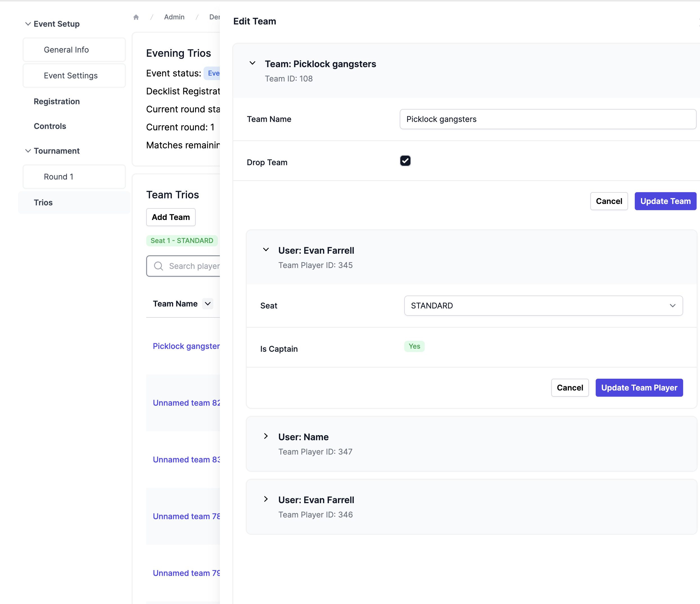
Task: Click the home breadcrumb icon
Action: pyautogui.click(x=136, y=17)
